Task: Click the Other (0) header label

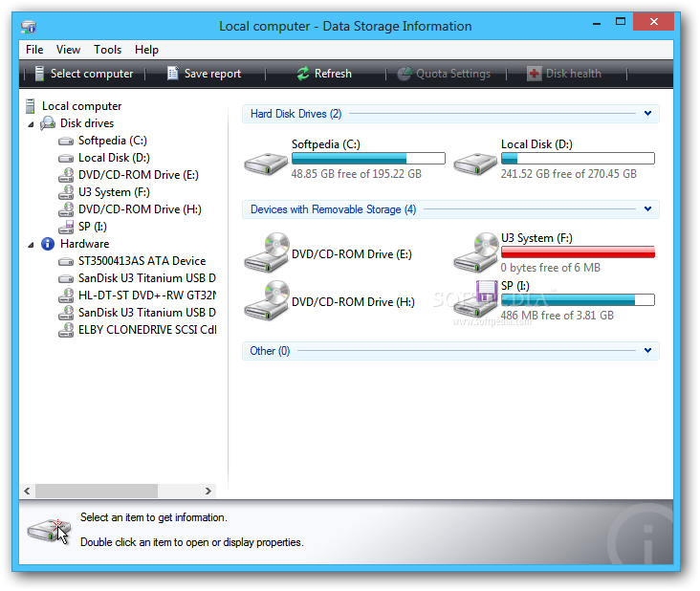Action: 270,351
